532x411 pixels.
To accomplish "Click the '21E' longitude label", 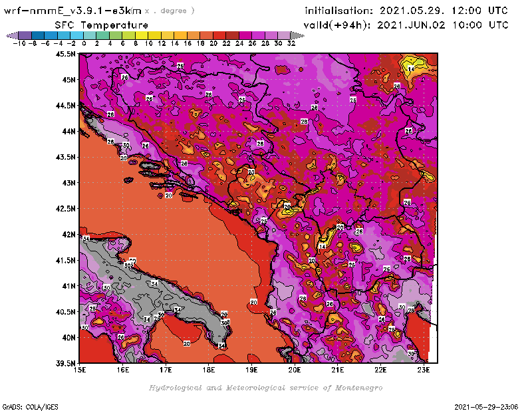I will (x=337, y=370).
